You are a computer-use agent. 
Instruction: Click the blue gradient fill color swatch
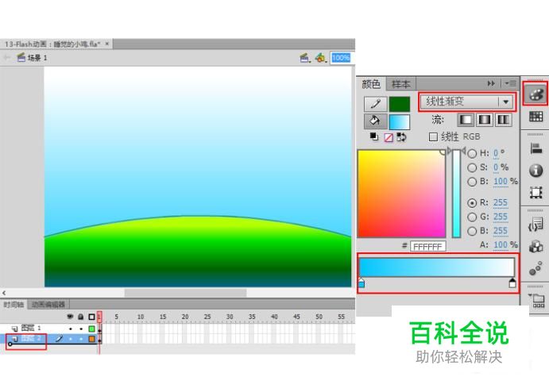[x=400, y=121]
